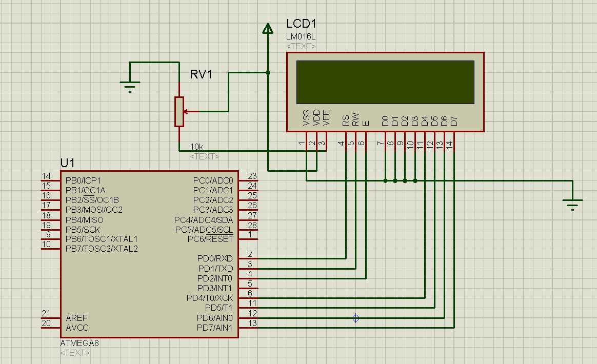
Task: Click the <TEXT> placeholder under LM016L
Action: pyautogui.click(x=301, y=47)
